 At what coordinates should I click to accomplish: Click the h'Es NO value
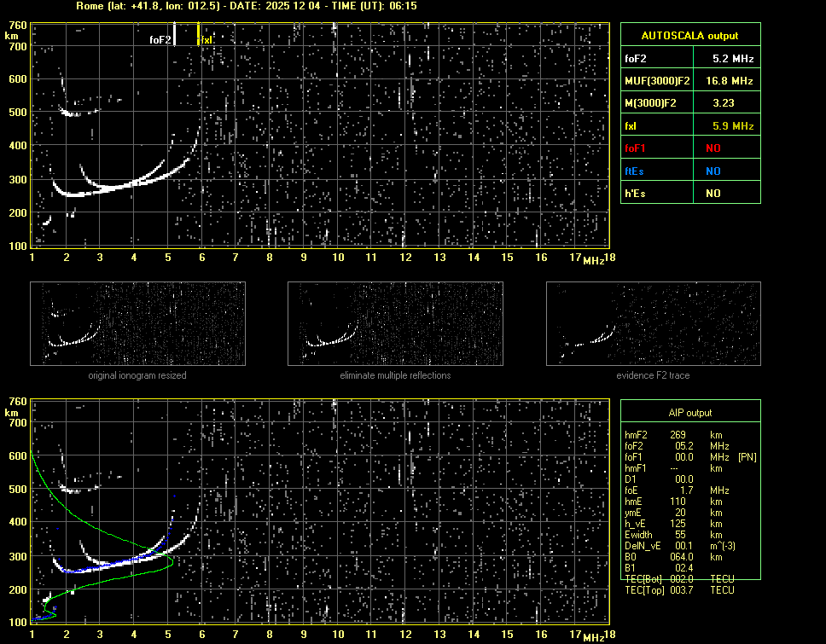point(713,194)
